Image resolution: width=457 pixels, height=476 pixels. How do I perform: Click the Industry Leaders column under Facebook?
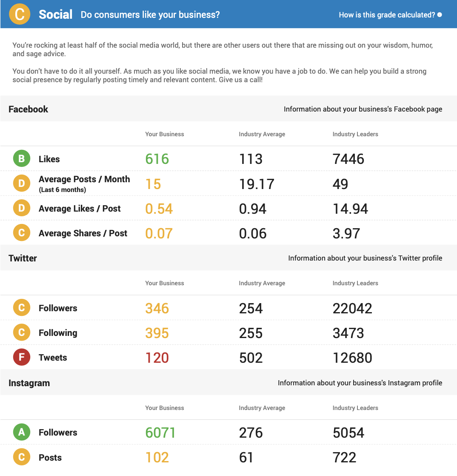[355, 134]
